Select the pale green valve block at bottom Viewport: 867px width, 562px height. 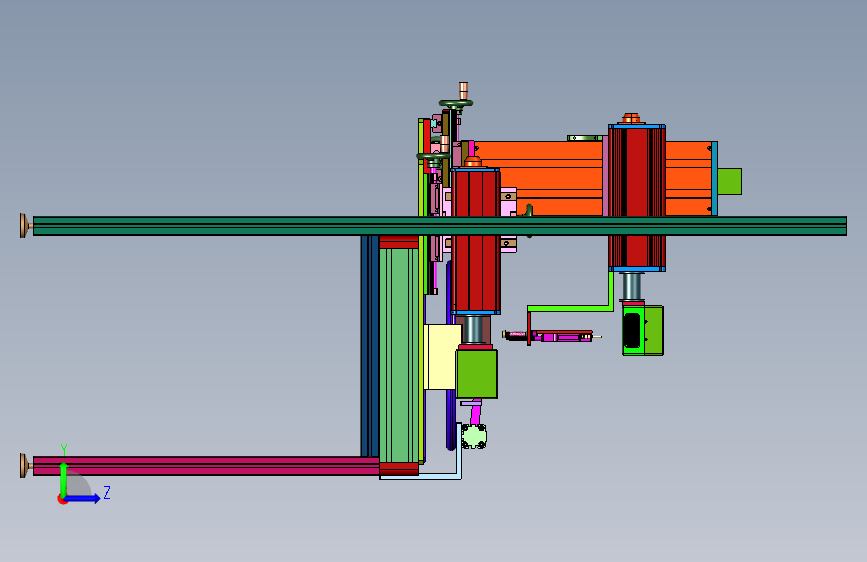coord(474,436)
